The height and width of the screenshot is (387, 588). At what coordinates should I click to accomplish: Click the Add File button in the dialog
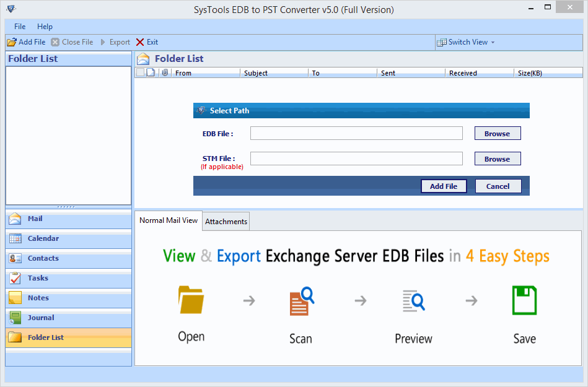(444, 186)
